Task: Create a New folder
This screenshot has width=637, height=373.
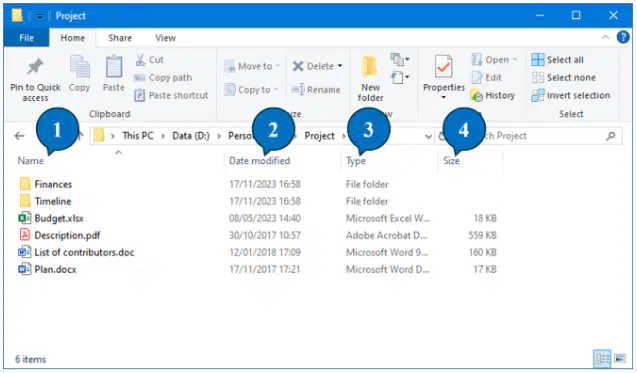Action: (x=370, y=79)
